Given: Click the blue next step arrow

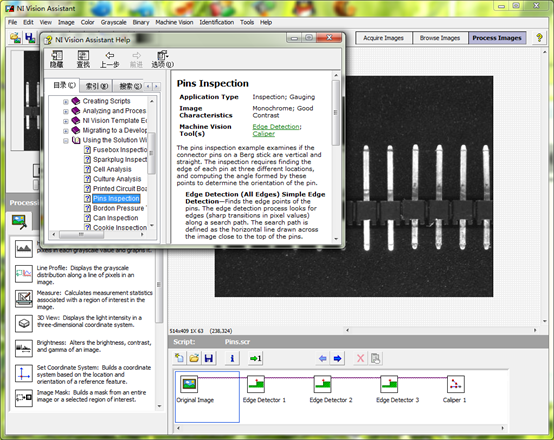Looking at the screenshot, I should [x=337, y=358].
